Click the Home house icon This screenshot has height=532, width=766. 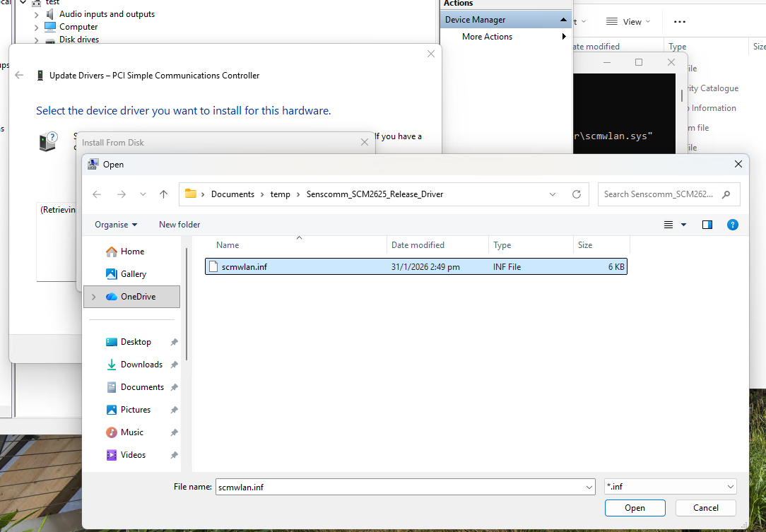(112, 251)
